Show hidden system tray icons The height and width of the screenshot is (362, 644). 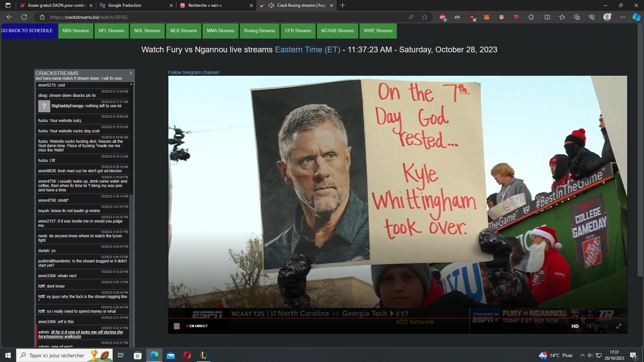point(583,355)
